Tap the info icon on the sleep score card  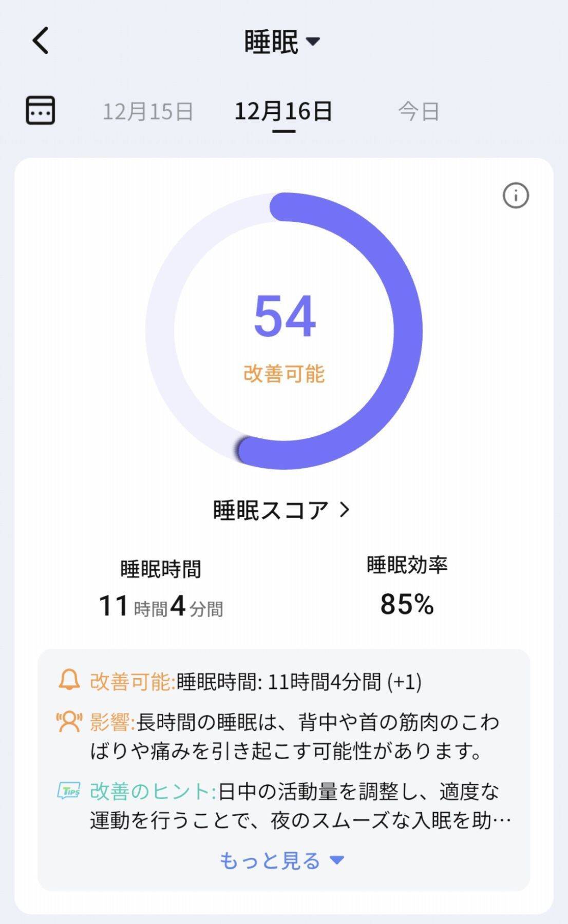tap(515, 196)
